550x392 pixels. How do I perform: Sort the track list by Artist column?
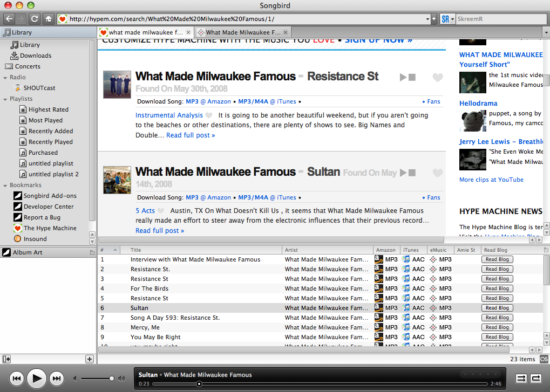click(x=327, y=250)
